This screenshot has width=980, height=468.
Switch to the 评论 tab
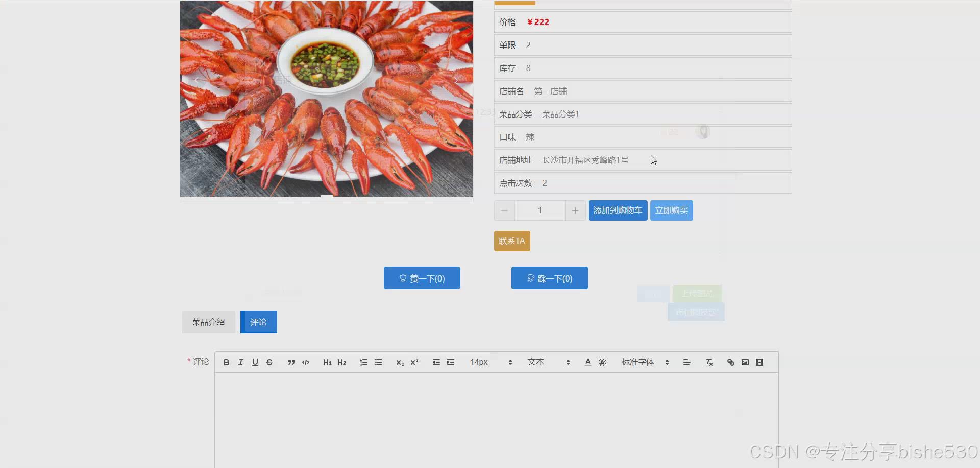(x=258, y=322)
